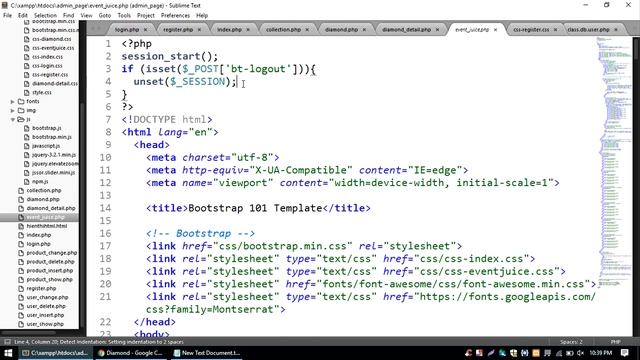Close the collection.php tab
Screen dimensions: 640x360
[307, 30]
